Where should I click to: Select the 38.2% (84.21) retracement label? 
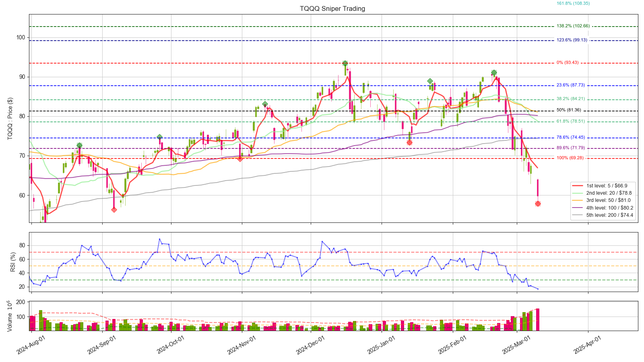click(x=570, y=99)
